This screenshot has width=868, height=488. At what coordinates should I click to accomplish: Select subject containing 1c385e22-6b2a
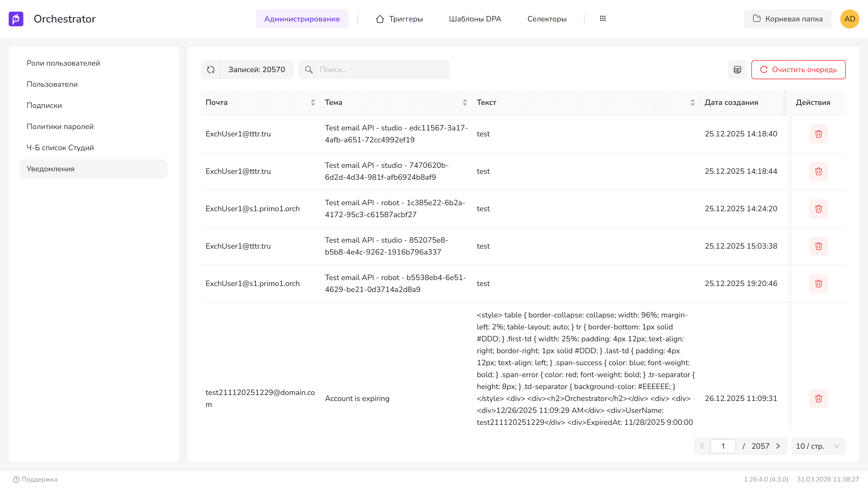[395, 209]
